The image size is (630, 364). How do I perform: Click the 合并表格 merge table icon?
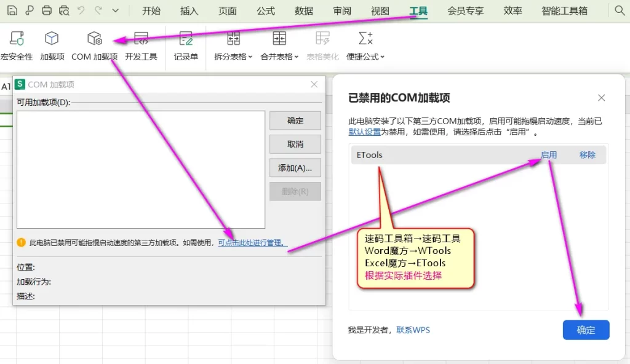279,39
